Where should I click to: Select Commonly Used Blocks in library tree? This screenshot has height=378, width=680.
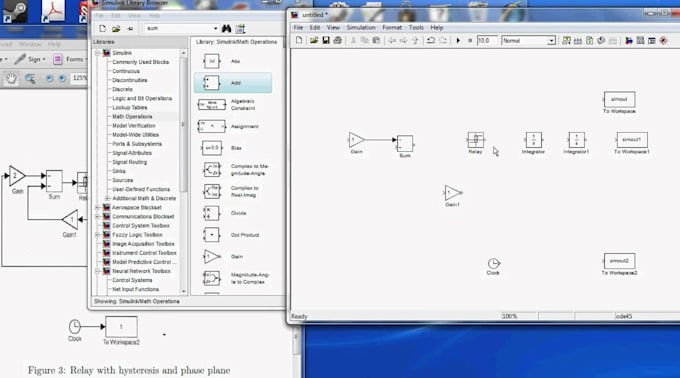141,62
